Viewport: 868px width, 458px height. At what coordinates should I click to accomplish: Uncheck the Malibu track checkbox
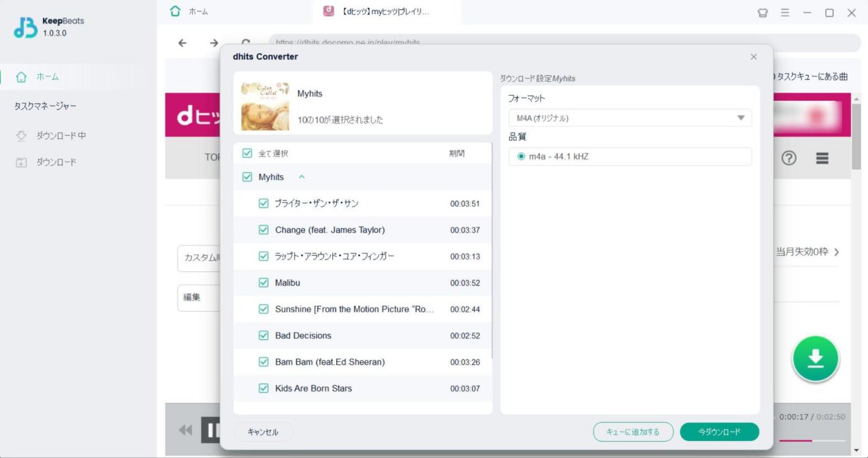264,283
